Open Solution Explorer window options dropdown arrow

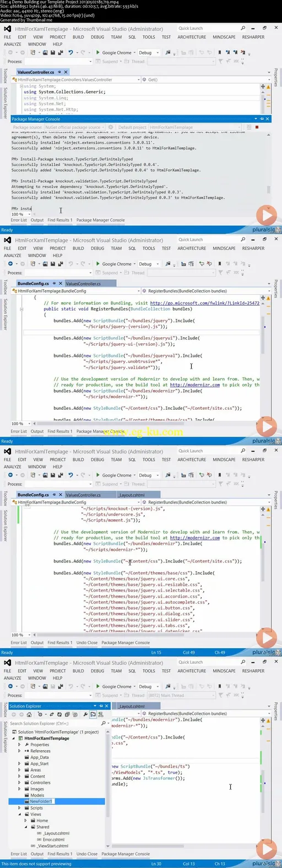[x=95, y=706]
